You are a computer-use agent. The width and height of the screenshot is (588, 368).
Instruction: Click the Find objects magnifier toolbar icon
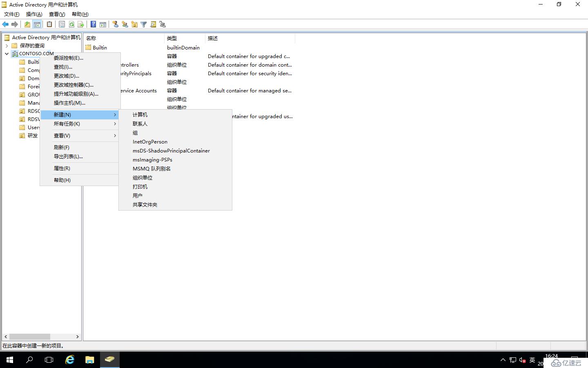tap(153, 25)
